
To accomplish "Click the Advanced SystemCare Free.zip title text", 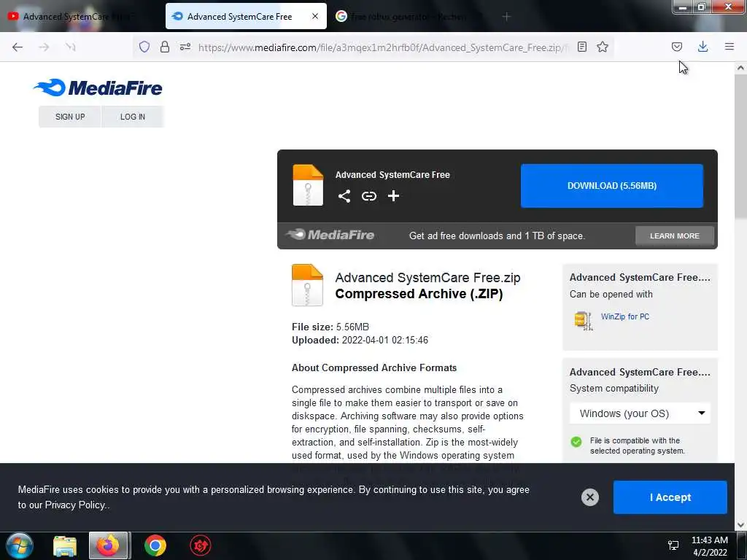I will click(427, 278).
